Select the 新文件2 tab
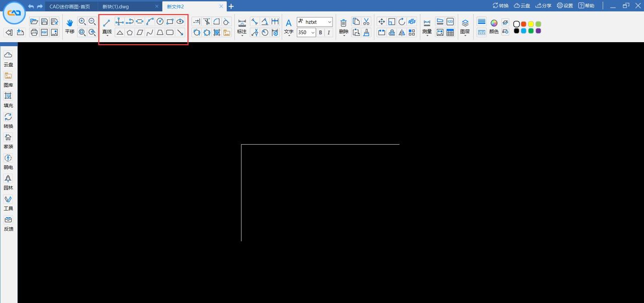 [x=175, y=6]
